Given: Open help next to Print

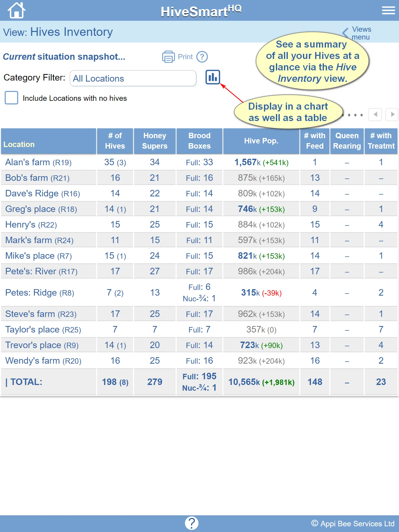Looking at the screenshot, I should (x=202, y=57).
